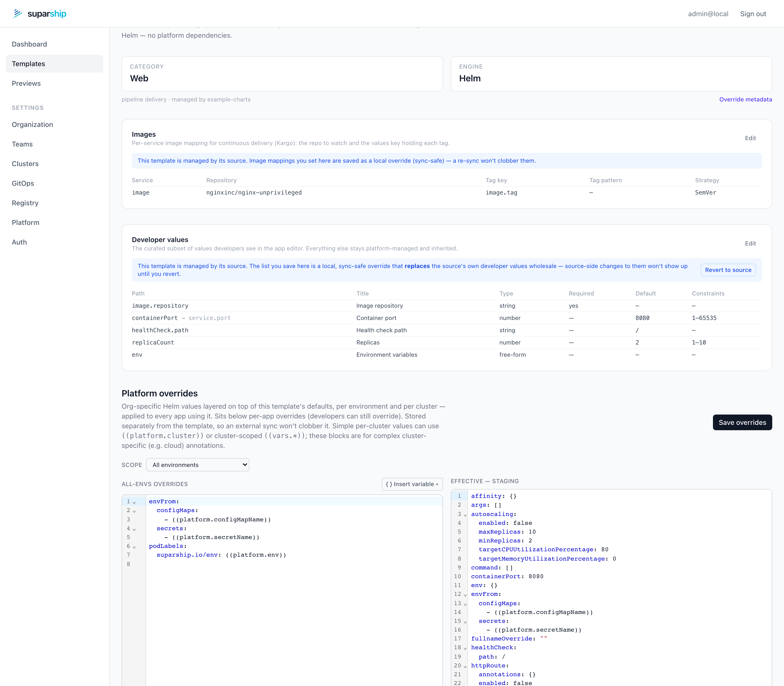Image resolution: width=784 pixels, height=686 pixels.
Task: Open Previews from sidebar
Action: coord(54,83)
